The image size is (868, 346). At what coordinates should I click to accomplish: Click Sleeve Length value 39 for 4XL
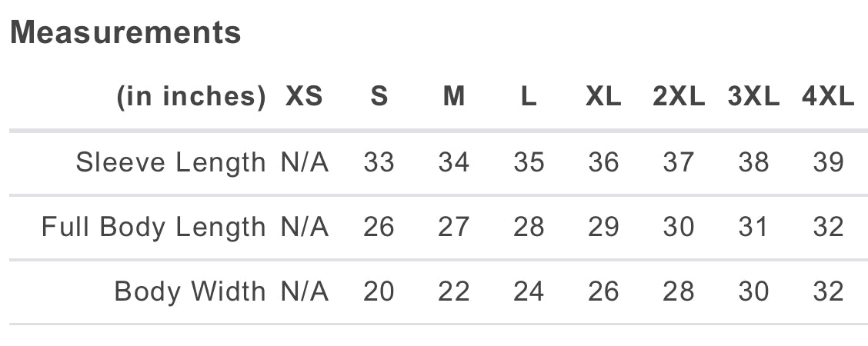coord(828,162)
